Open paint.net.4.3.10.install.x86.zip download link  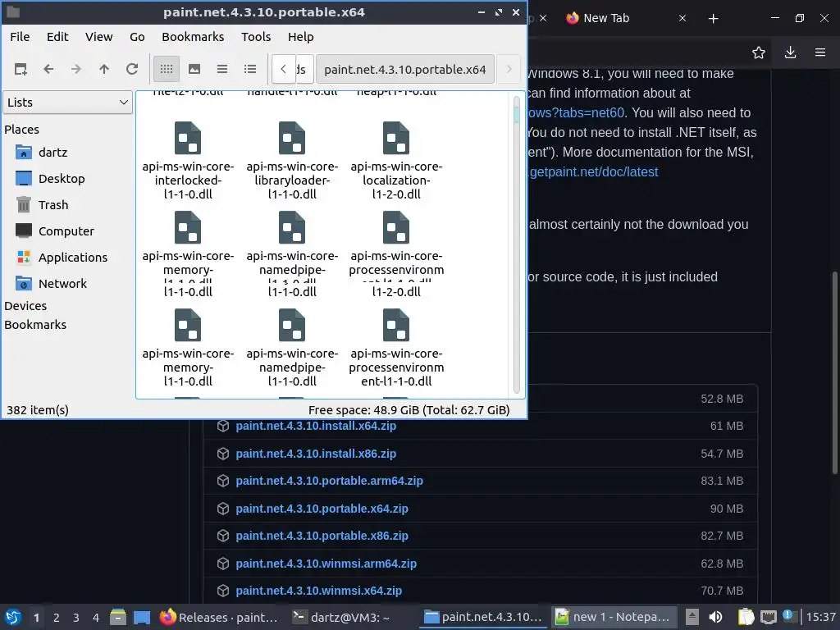[316, 454]
